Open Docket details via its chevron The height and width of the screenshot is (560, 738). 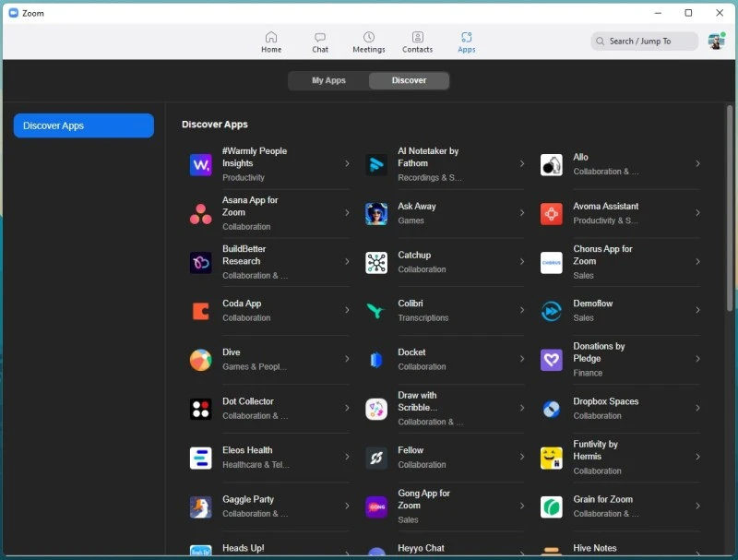(522, 360)
